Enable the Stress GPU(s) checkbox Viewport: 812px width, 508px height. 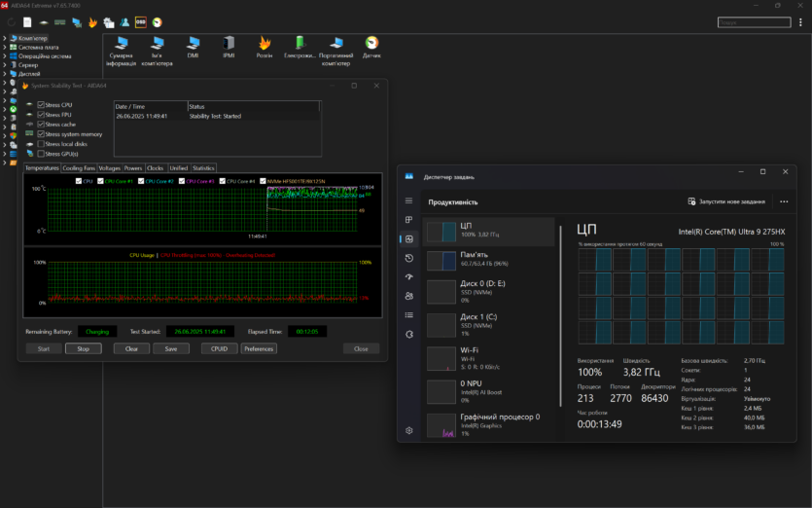point(41,154)
